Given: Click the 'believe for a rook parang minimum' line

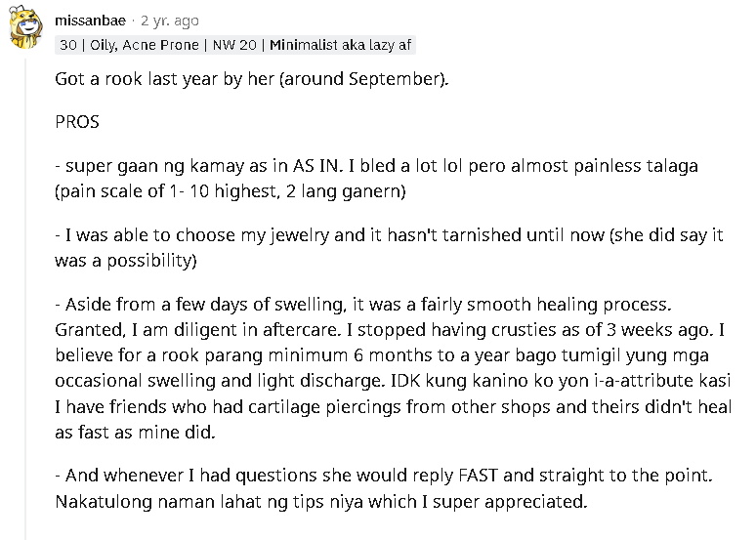Looking at the screenshot, I should (382, 355).
